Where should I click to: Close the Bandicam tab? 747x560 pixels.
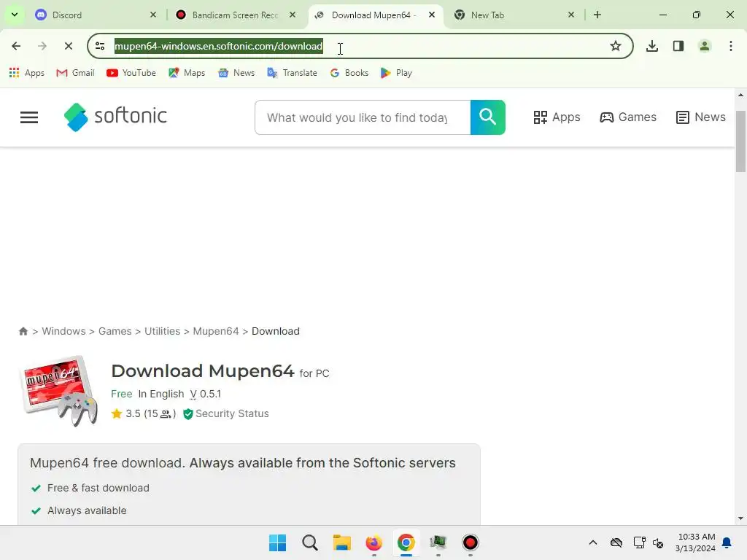click(293, 15)
